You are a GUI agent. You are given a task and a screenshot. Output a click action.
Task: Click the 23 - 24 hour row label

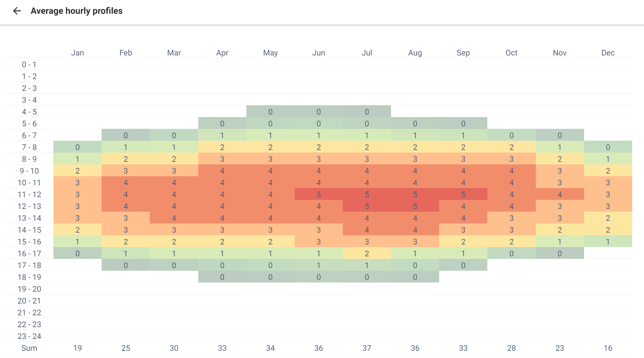[x=29, y=336]
